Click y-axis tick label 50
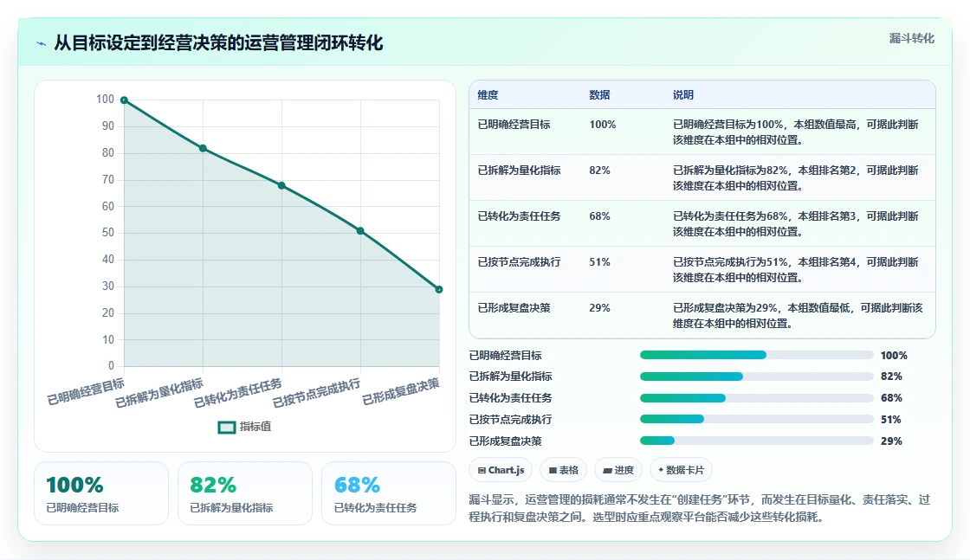970x560 pixels. point(108,233)
